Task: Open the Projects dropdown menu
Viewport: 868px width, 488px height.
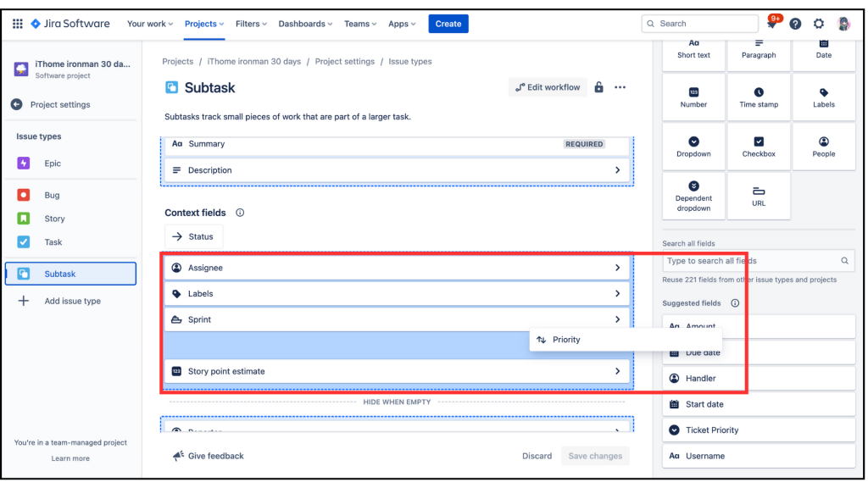Action: coord(204,24)
